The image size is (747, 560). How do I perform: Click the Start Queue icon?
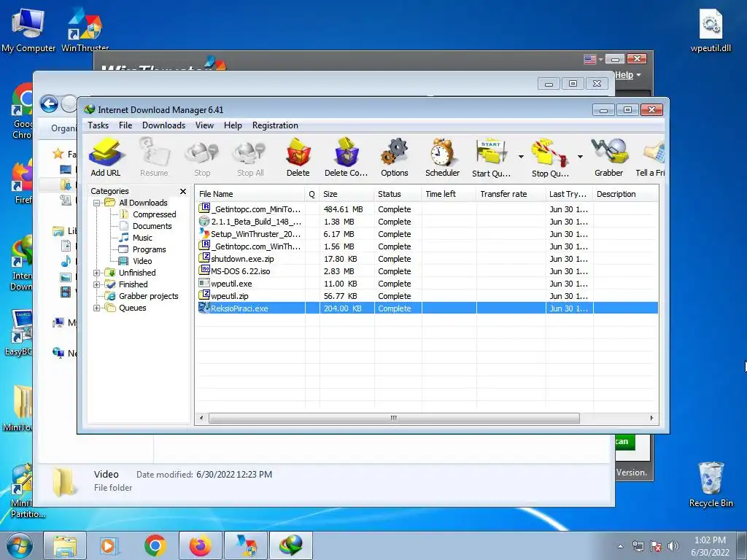pyautogui.click(x=491, y=157)
